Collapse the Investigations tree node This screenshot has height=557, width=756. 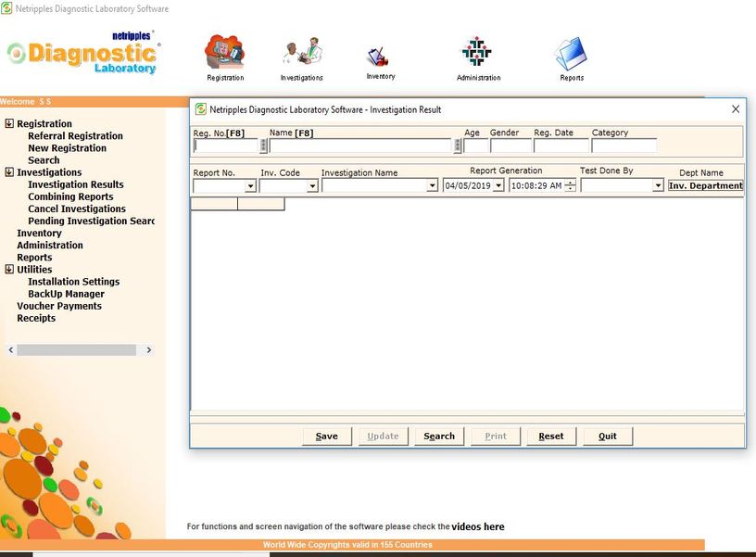(9, 172)
